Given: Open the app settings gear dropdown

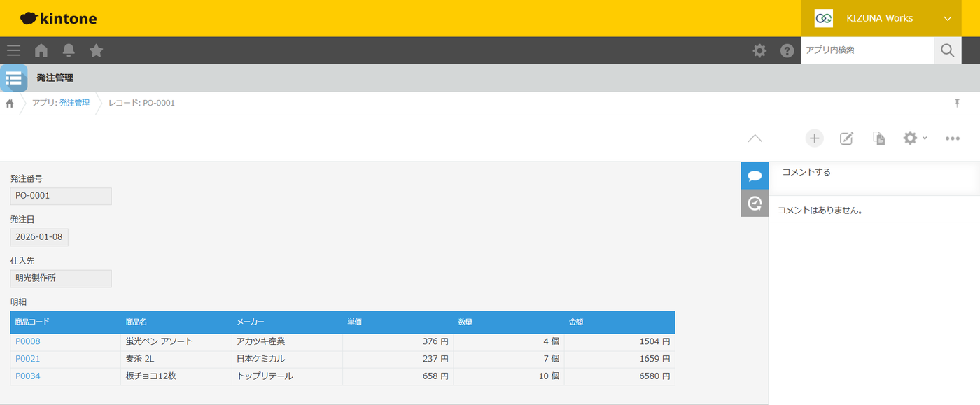Looking at the screenshot, I should point(915,138).
